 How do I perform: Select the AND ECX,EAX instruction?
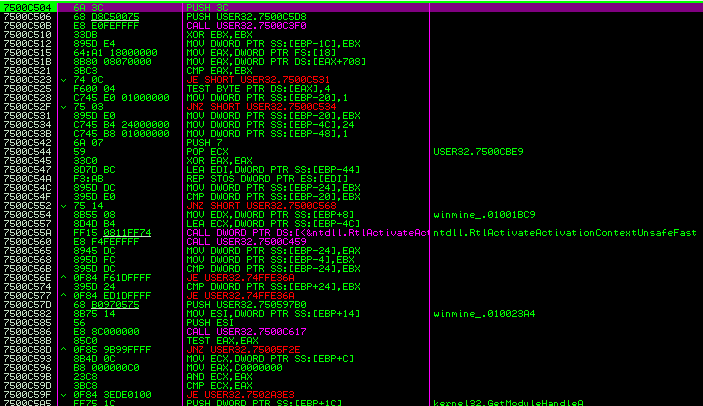[219, 376]
